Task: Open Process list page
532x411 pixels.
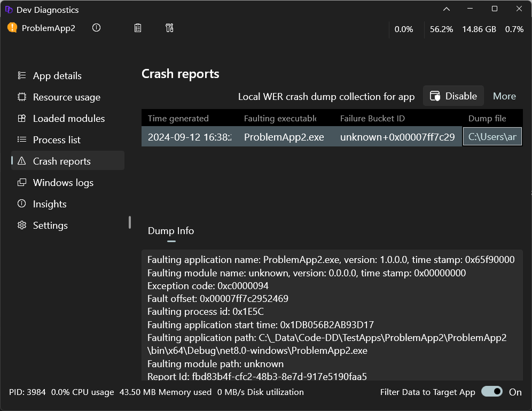Action: tap(68, 139)
